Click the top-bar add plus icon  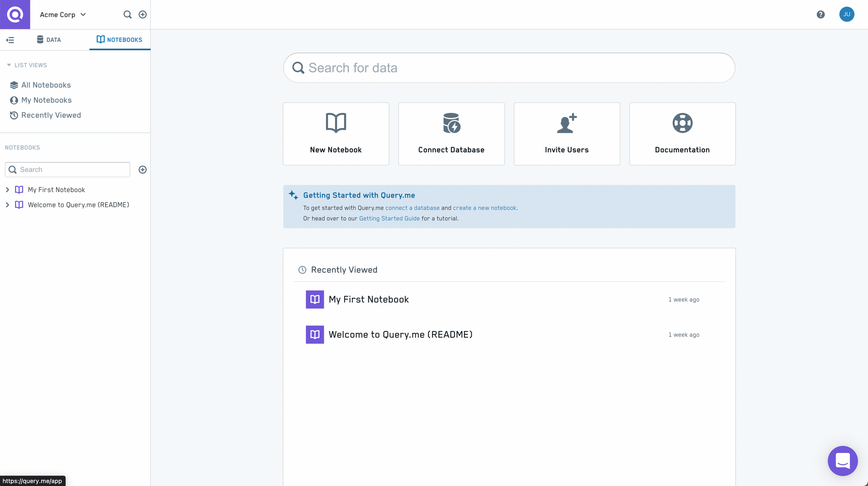(142, 15)
